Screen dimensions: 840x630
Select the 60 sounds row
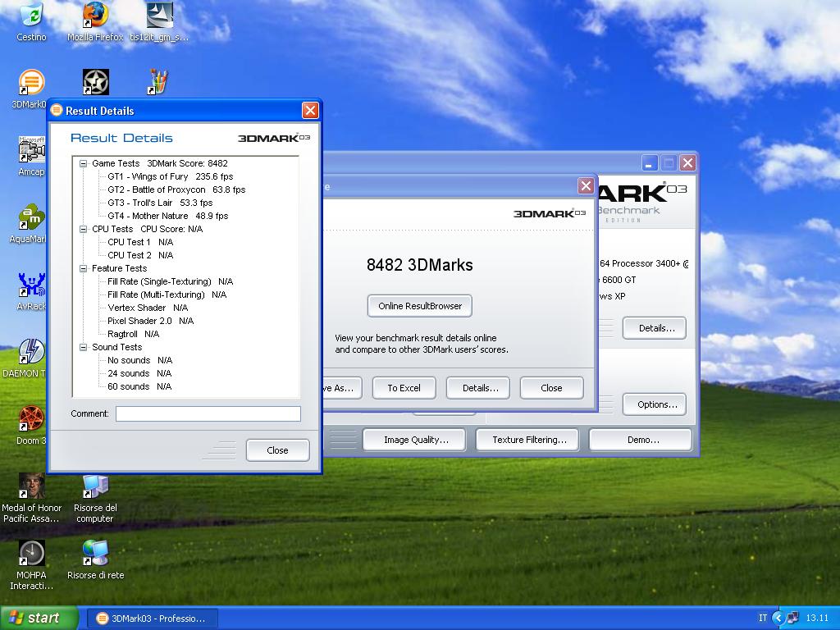139,386
